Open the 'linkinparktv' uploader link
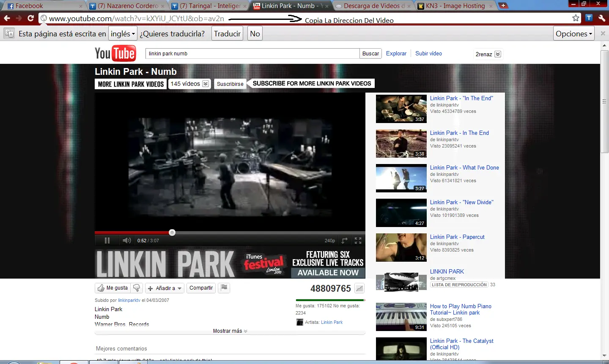Screen dimensions: 609x364 click(129, 300)
